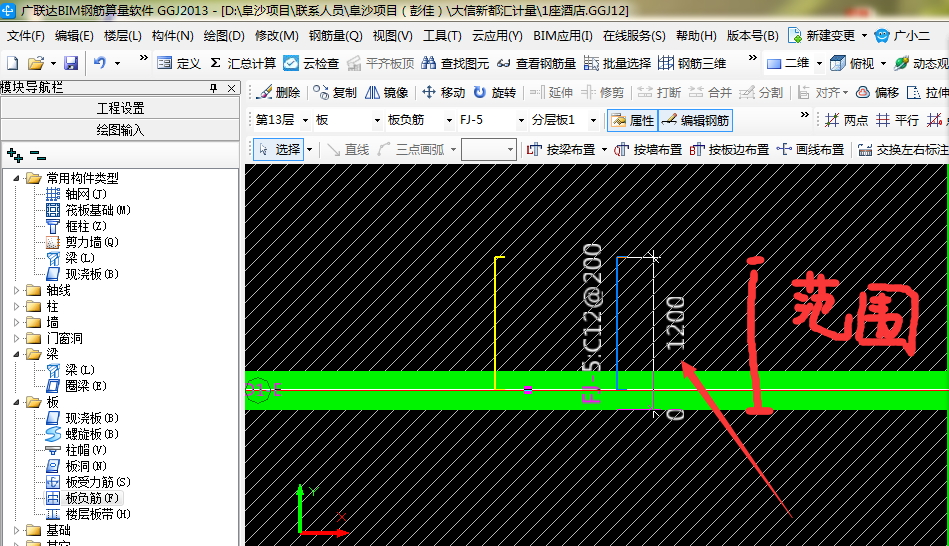This screenshot has height=546, width=949.
Task: Click the 两点 two-point axis tool
Action: coord(847,120)
